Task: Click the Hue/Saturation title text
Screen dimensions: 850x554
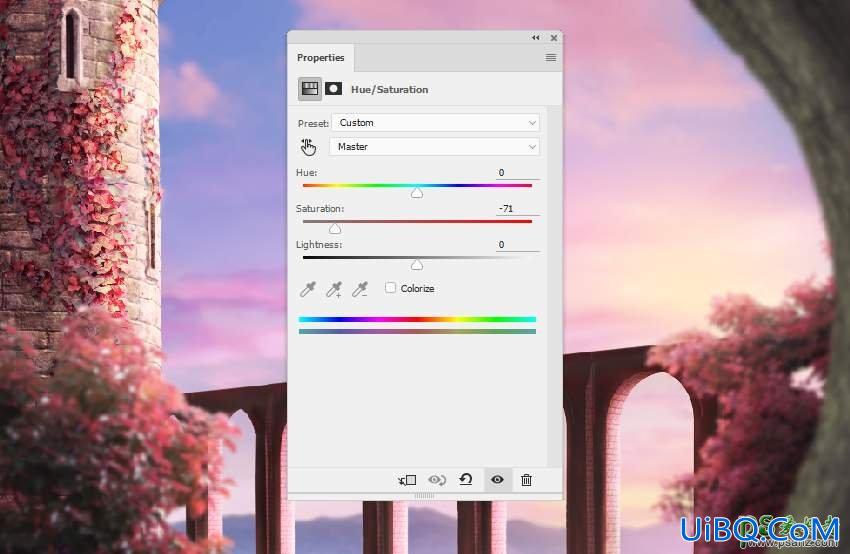Action: (x=389, y=89)
